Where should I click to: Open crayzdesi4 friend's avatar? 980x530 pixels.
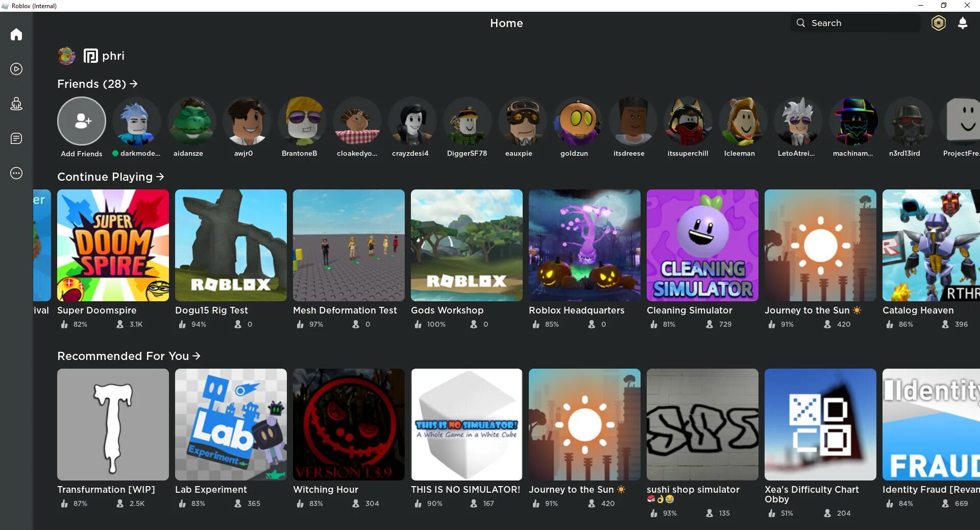[x=412, y=121]
